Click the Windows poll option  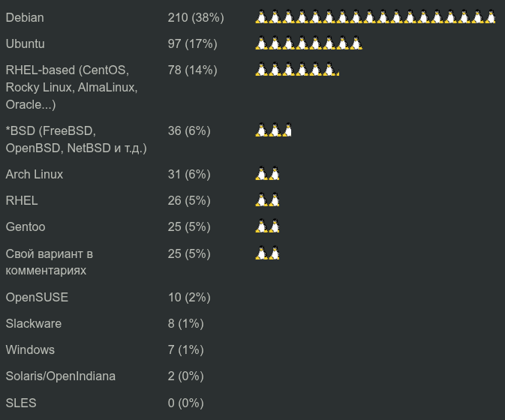point(30,349)
